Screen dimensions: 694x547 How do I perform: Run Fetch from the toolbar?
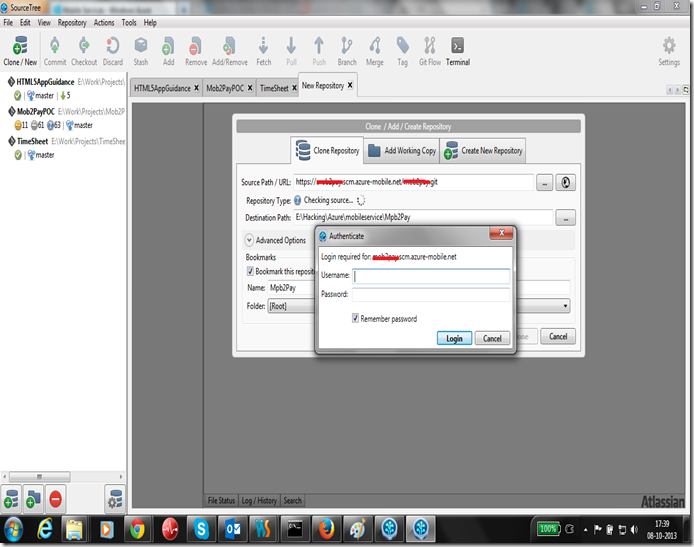point(263,50)
